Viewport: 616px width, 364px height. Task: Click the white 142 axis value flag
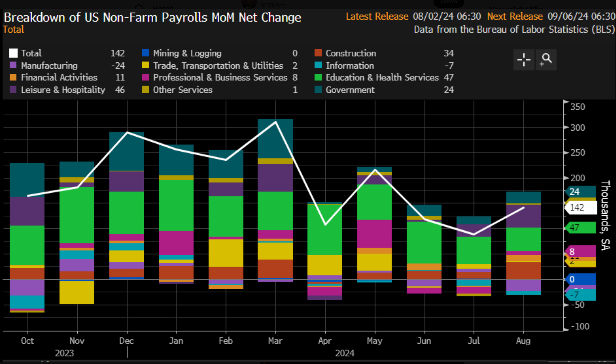point(581,207)
